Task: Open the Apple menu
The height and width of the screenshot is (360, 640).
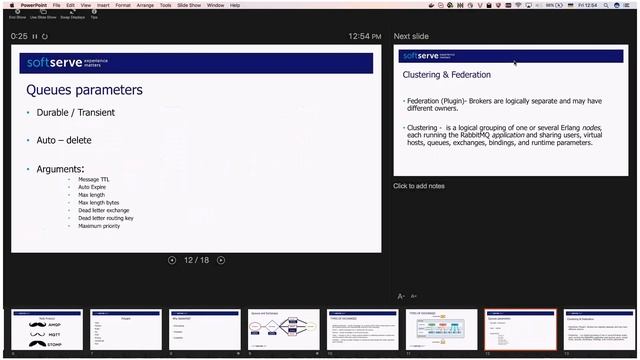Action: click(x=12, y=5)
